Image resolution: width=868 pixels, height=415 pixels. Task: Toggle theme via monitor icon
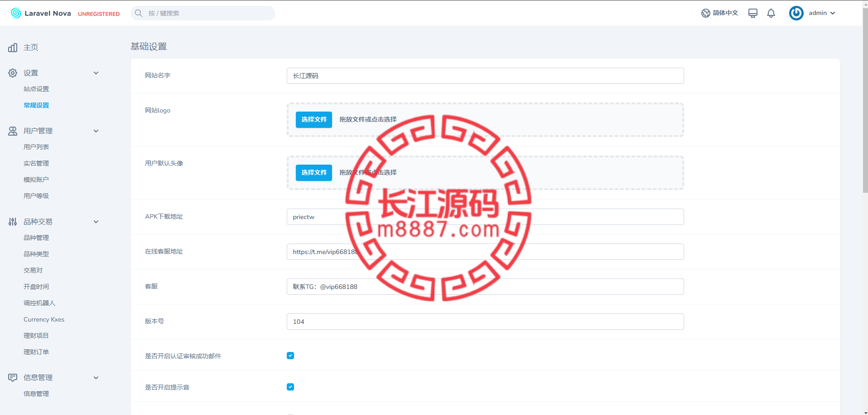pos(752,13)
